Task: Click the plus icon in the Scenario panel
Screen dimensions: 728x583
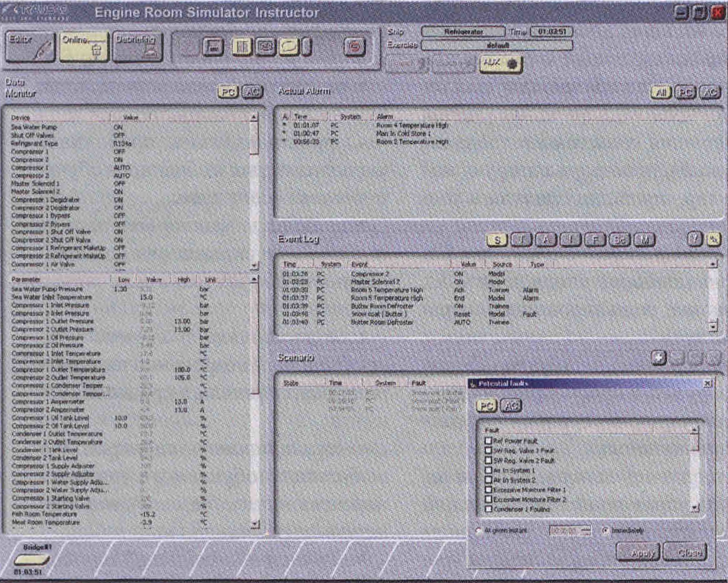Action: click(658, 357)
